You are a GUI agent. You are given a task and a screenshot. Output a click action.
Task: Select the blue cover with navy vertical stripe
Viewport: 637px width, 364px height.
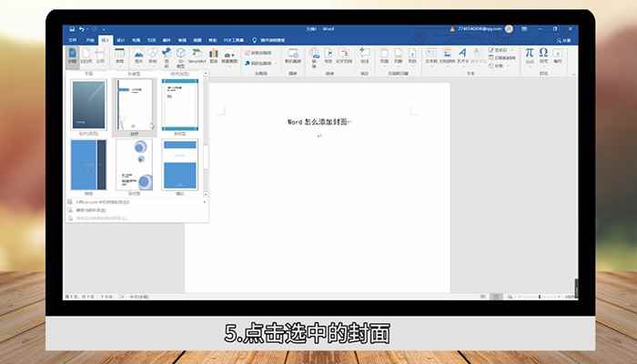pyautogui.click(x=88, y=165)
